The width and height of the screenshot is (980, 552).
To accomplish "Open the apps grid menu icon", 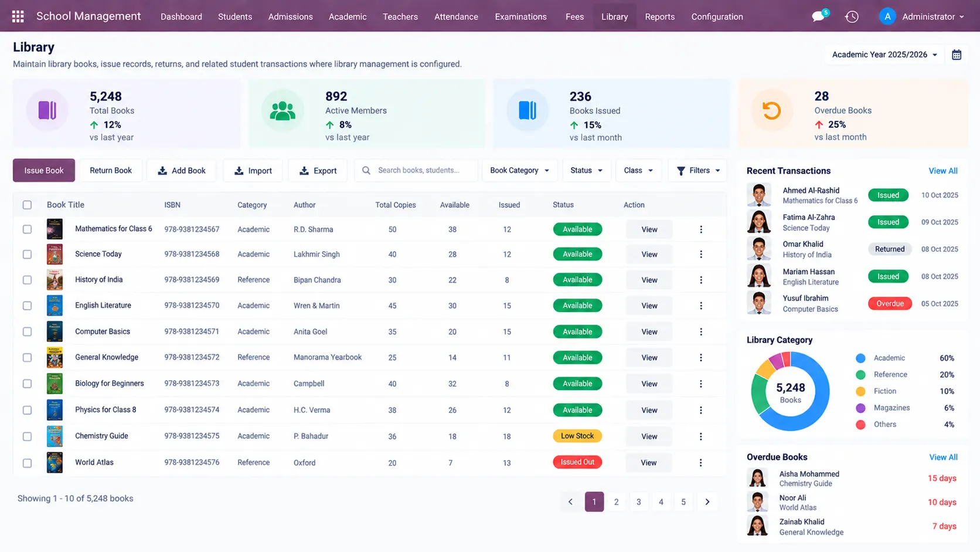I will (x=18, y=16).
